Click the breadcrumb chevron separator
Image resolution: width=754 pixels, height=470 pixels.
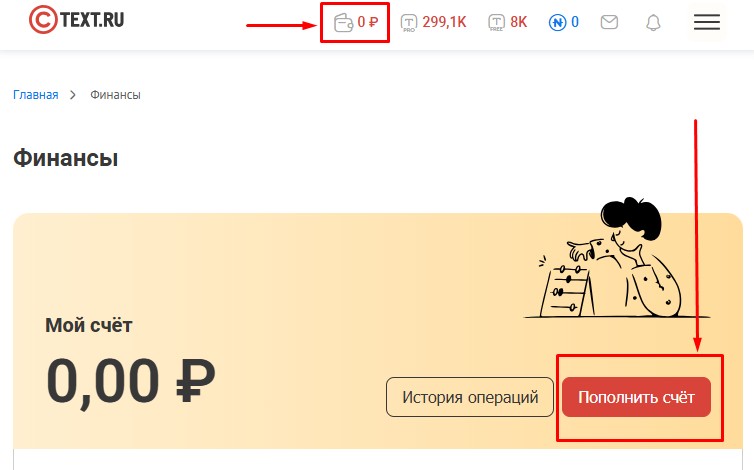pos(73,95)
